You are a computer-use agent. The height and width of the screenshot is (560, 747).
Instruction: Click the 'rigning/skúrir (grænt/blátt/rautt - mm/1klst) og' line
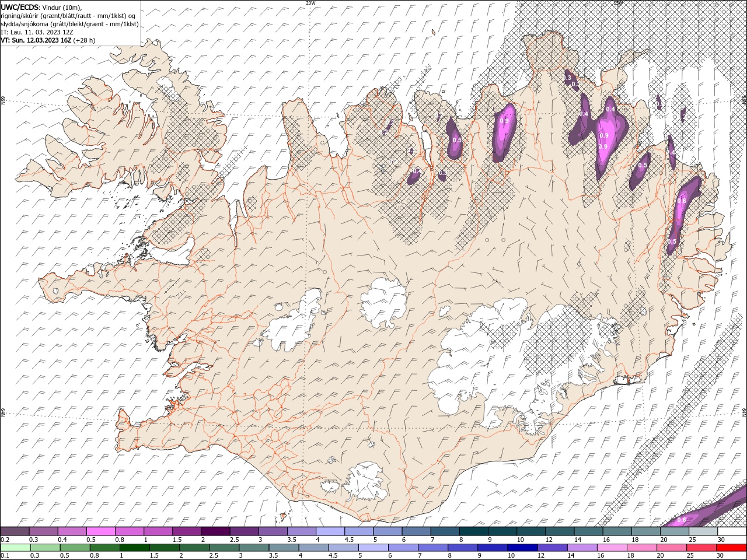[68, 16]
